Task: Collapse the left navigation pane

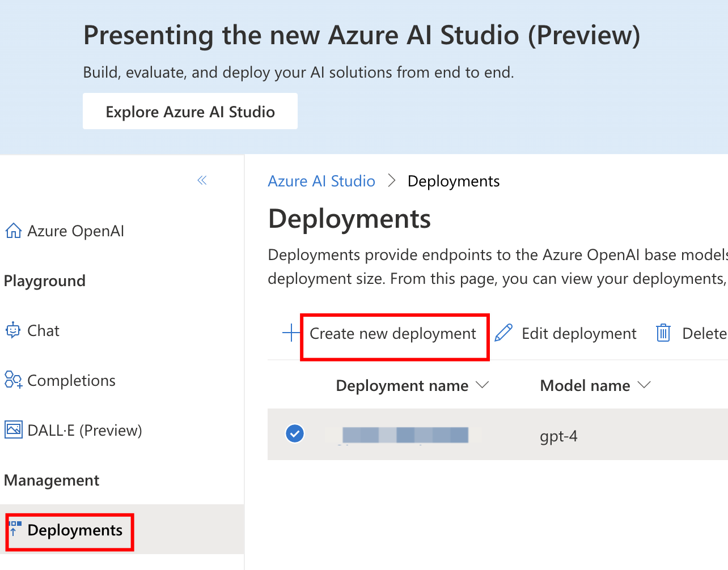Action: pos(202,181)
